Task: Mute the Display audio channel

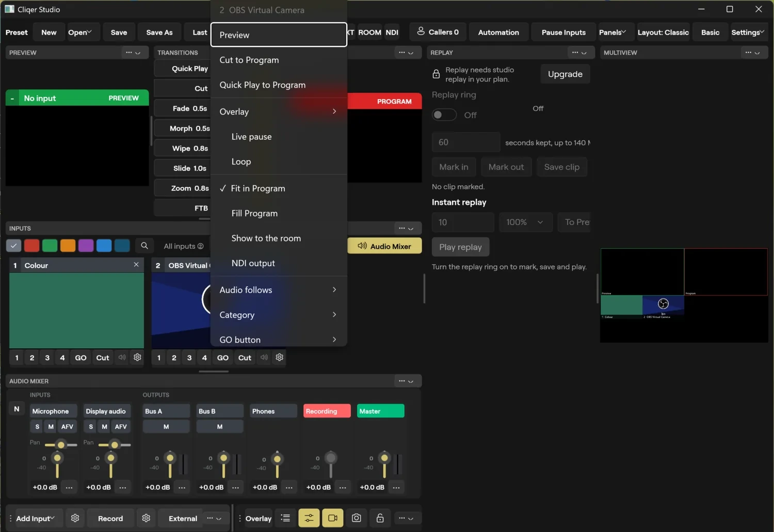Action: click(x=105, y=427)
